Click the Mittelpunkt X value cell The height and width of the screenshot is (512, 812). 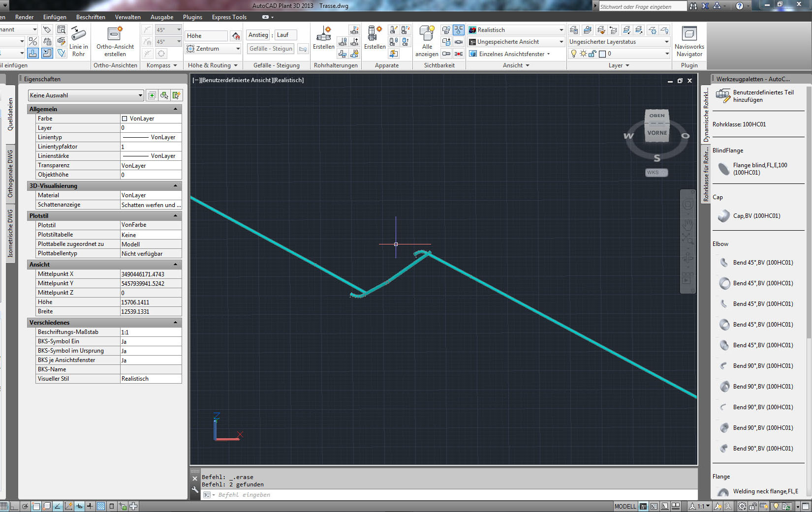tap(151, 274)
